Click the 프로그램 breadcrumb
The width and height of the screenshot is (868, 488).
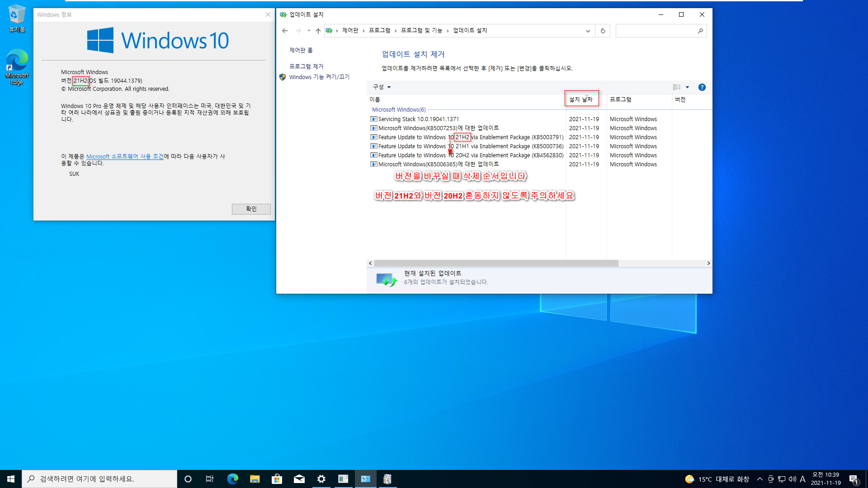point(379,30)
